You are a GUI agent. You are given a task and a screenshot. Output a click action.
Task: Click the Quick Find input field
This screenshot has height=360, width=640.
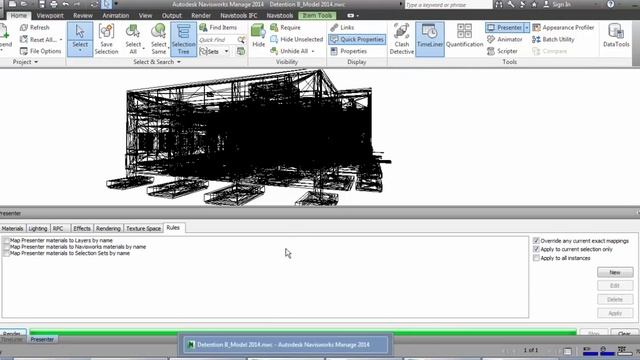(x=218, y=40)
